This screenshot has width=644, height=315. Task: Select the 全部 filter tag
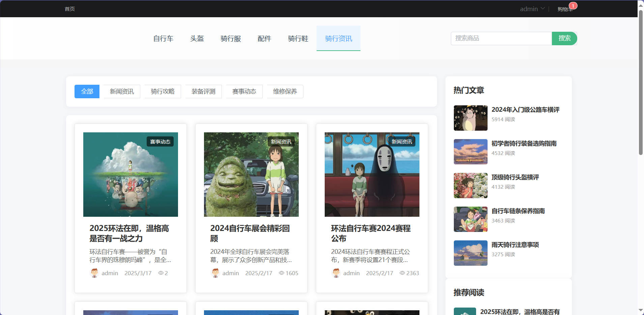[87, 91]
